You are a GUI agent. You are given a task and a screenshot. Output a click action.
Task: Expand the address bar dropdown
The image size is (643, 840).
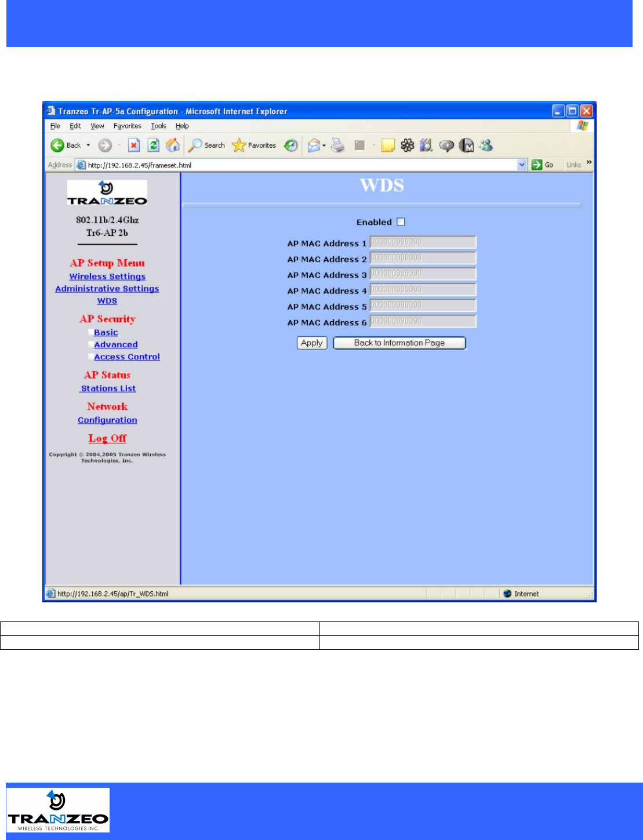pyautogui.click(x=522, y=165)
